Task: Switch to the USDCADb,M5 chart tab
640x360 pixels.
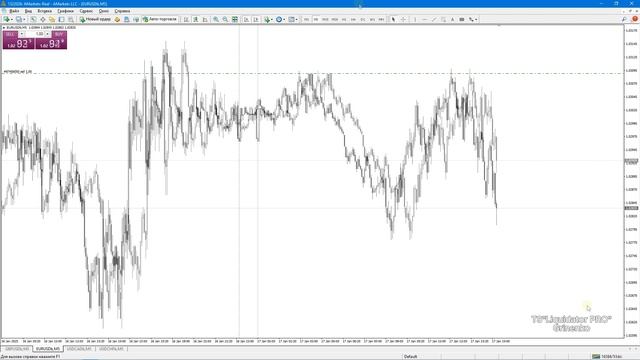Action: click(x=79, y=349)
